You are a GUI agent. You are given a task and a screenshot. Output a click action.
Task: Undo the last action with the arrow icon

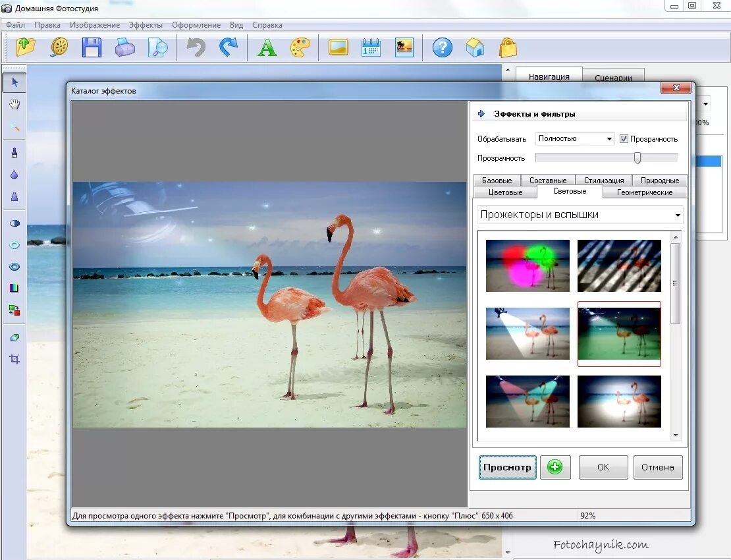tap(195, 47)
